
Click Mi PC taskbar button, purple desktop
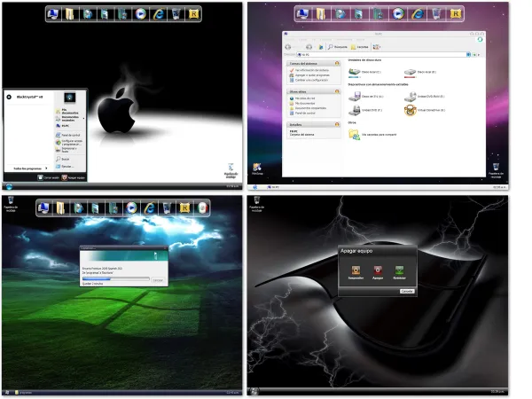tap(273, 187)
